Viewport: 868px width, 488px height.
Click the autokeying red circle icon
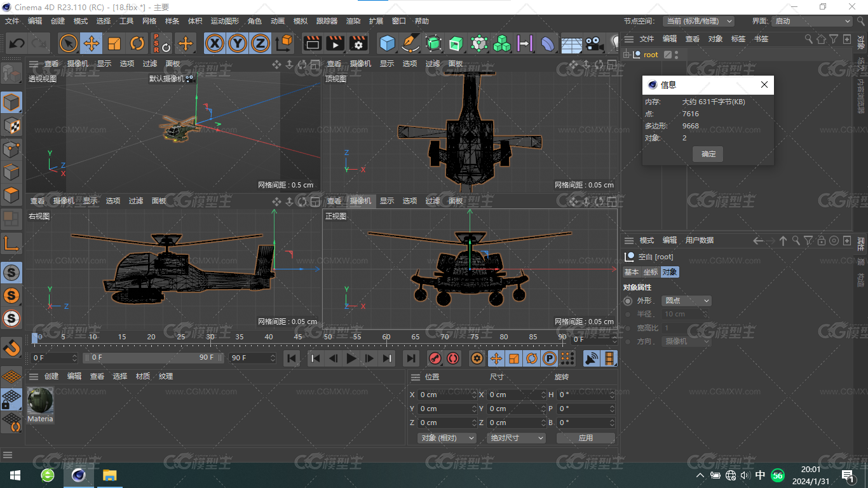452,359
